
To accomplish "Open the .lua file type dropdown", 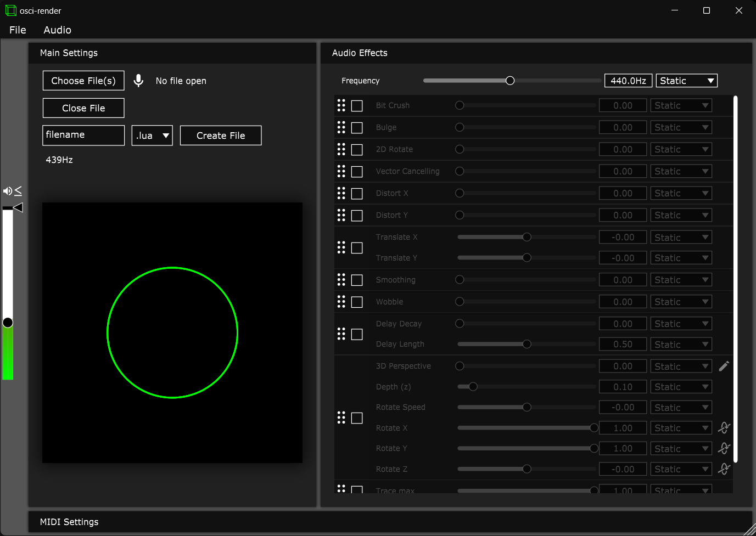I will tap(152, 136).
